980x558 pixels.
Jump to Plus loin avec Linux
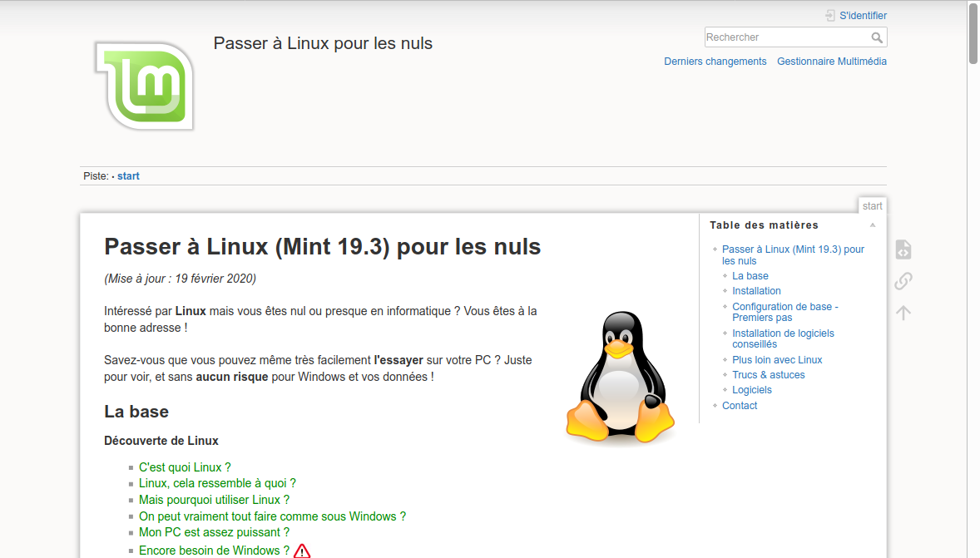777,360
